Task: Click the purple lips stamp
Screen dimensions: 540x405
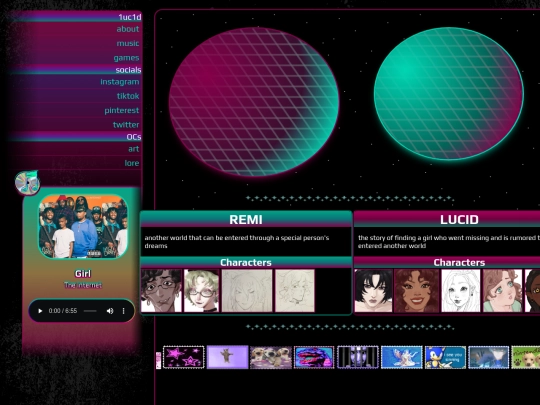Action: pos(314,357)
